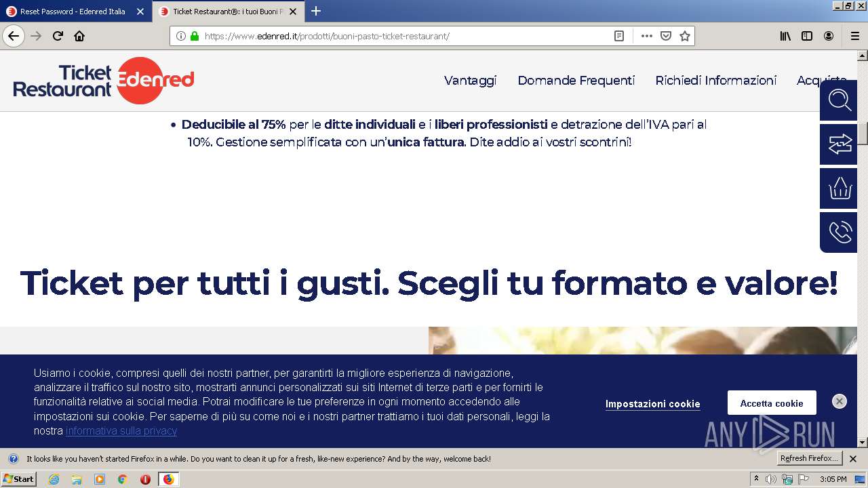Click the photo below the heading

tap(643, 341)
